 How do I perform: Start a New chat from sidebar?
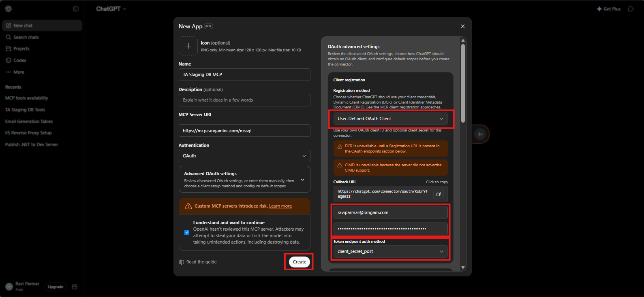coord(42,25)
